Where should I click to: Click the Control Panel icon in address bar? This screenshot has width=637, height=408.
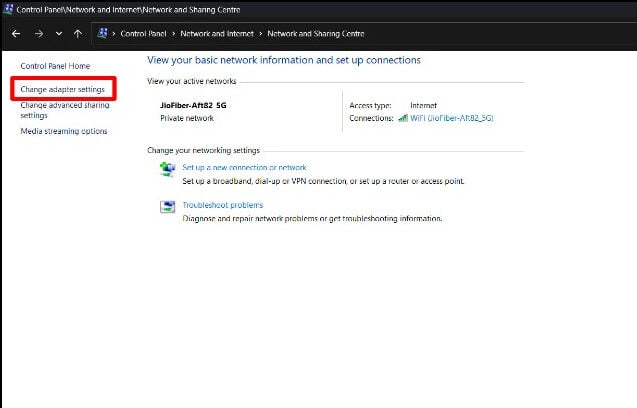pos(102,33)
